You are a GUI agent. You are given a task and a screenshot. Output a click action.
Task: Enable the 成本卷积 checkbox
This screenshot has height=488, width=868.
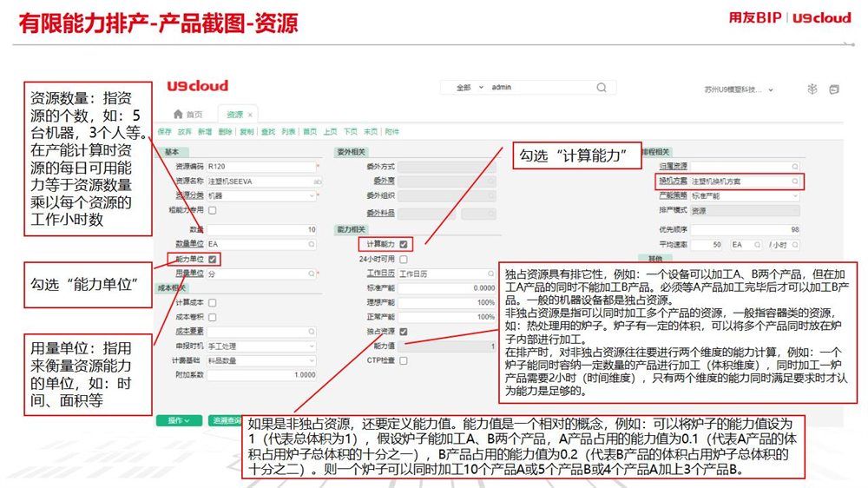212,318
